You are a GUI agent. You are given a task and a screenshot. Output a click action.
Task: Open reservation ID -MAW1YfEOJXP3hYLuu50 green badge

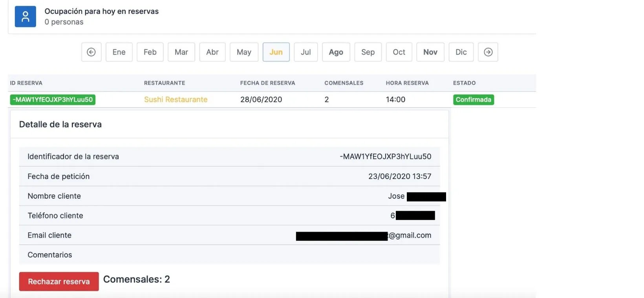point(53,100)
